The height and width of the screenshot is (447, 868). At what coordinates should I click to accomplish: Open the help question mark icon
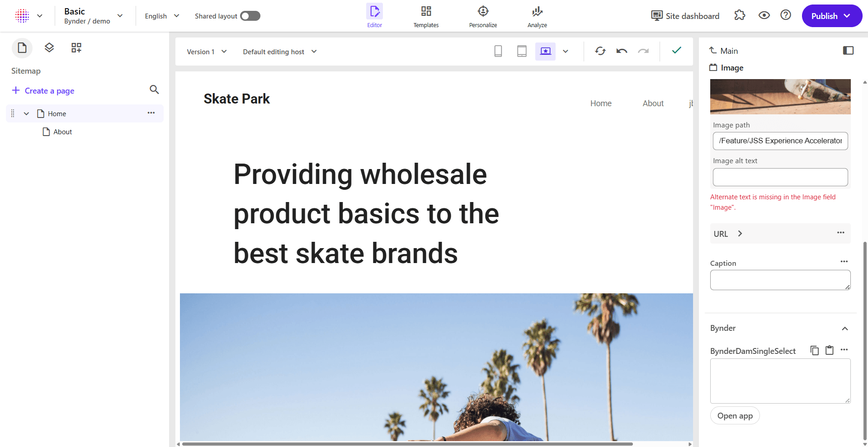click(x=786, y=15)
